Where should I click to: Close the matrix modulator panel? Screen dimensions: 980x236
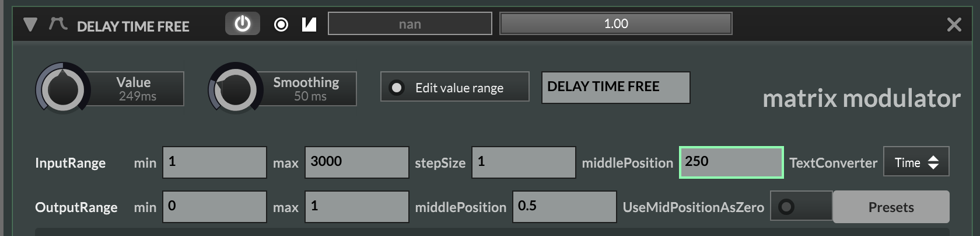954,25
